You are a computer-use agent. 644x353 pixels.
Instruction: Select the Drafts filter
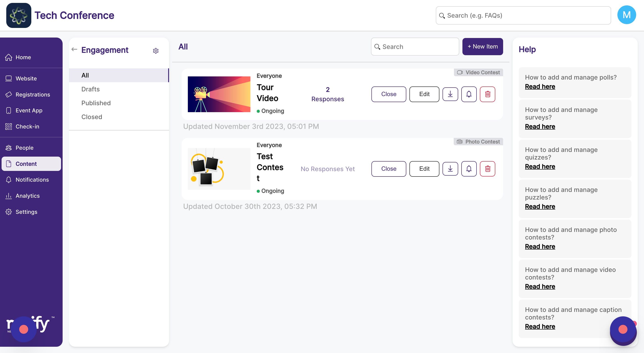pyautogui.click(x=91, y=89)
